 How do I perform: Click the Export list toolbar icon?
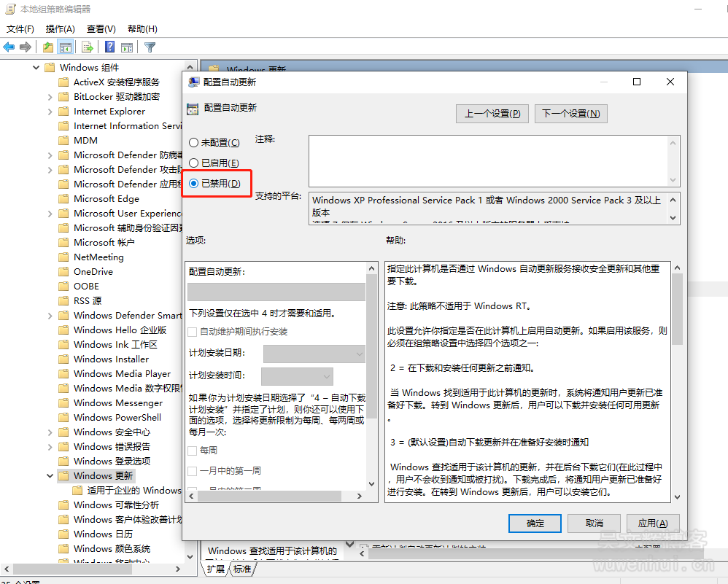click(x=88, y=47)
